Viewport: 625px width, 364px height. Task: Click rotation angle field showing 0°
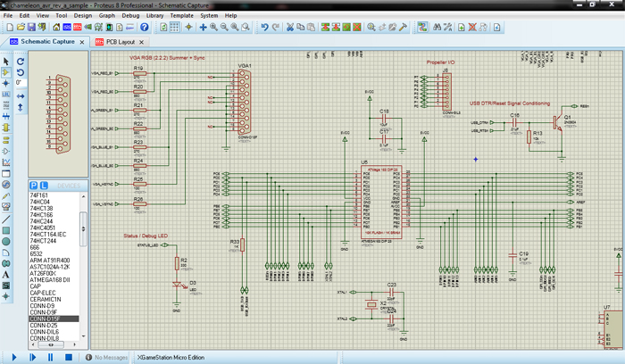21,82
